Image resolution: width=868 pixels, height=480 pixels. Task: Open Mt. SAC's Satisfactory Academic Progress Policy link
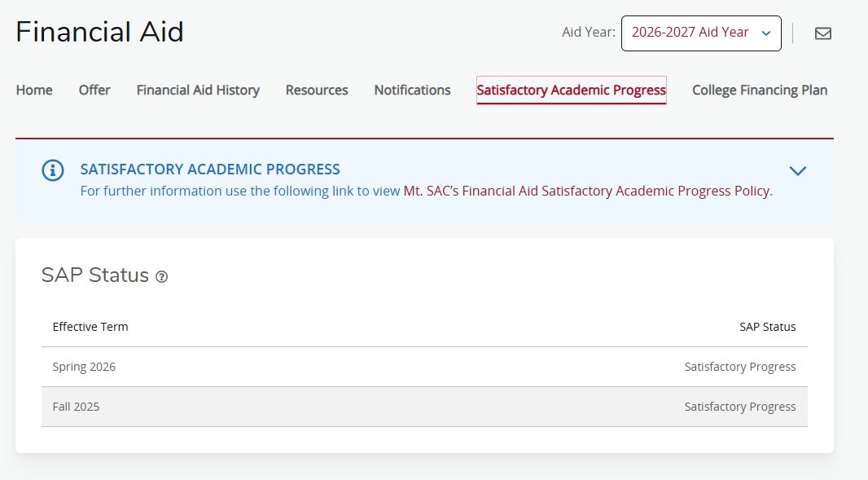pos(587,191)
